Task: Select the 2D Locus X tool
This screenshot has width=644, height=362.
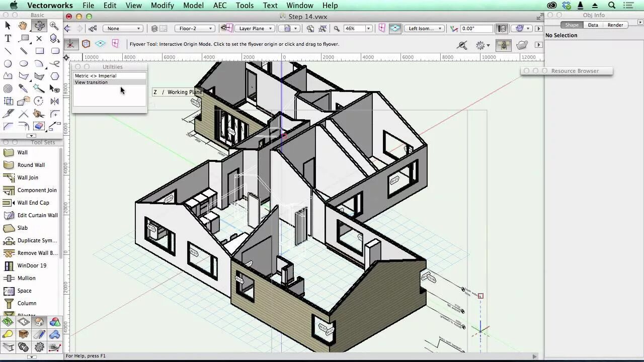Action: [39, 38]
